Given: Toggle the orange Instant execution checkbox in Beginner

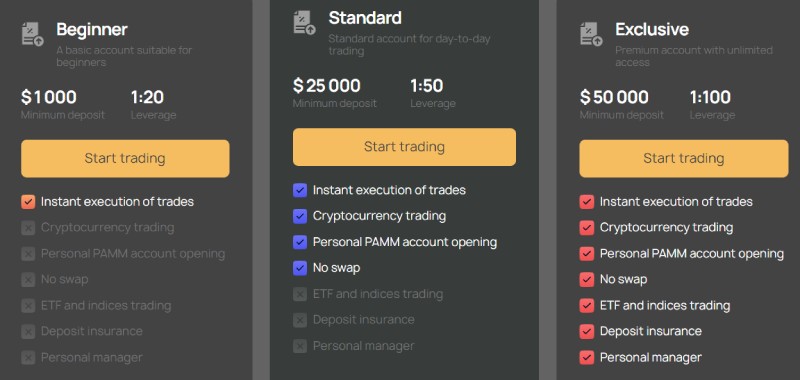Looking at the screenshot, I should [x=28, y=202].
